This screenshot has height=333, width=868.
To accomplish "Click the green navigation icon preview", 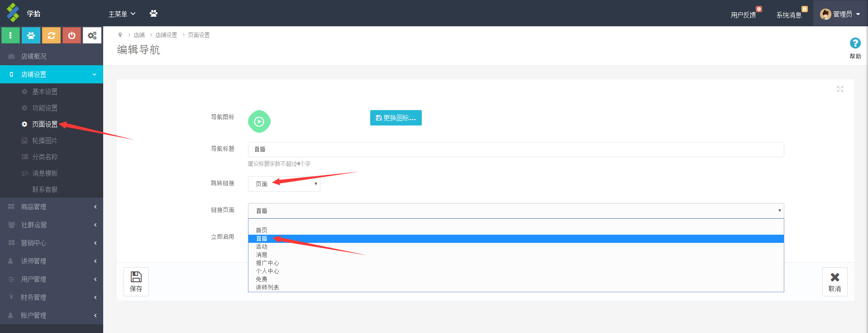I will coord(259,121).
